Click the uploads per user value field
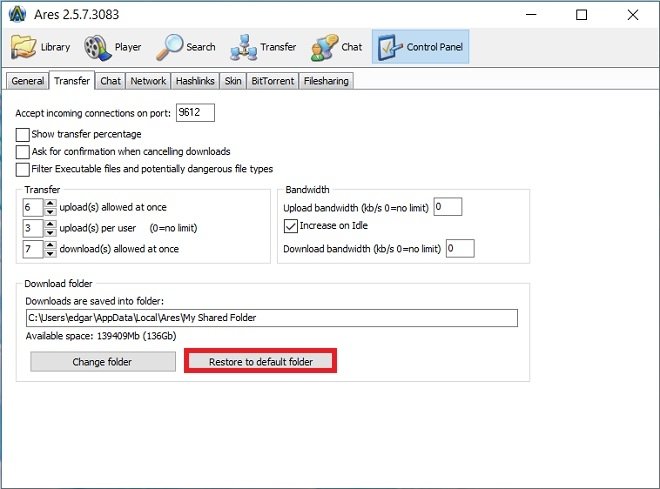Viewport: 660px width, 489px height. (33, 228)
